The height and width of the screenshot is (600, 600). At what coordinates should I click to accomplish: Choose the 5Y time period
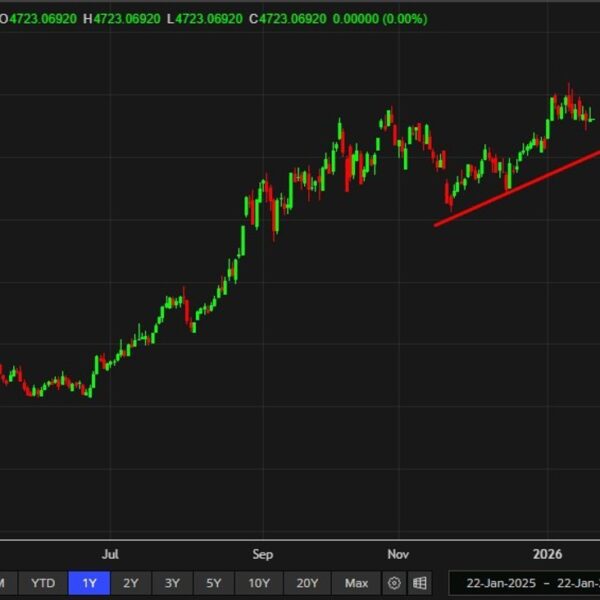214,583
